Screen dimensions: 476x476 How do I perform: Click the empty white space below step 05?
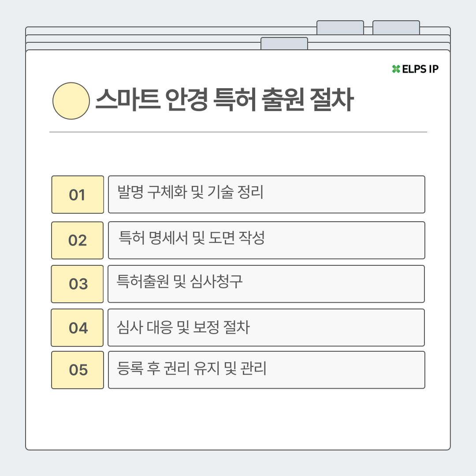click(x=238, y=419)
